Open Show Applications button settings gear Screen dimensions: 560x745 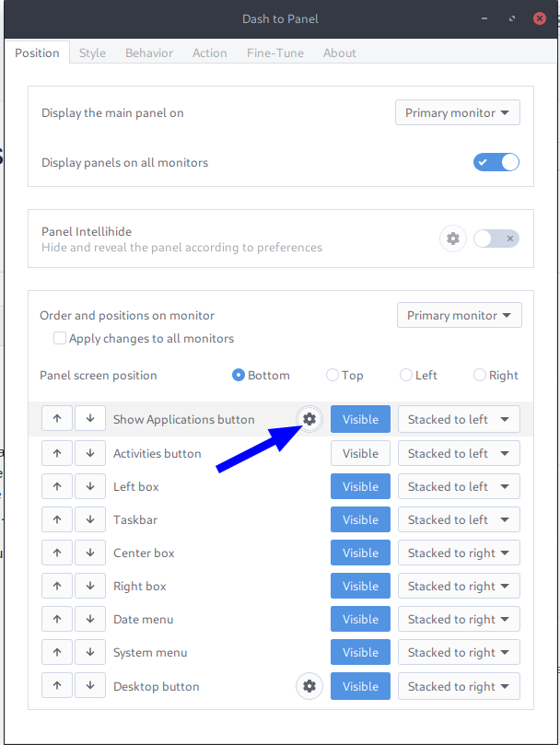pyautogui.click(x=309, y=419)
